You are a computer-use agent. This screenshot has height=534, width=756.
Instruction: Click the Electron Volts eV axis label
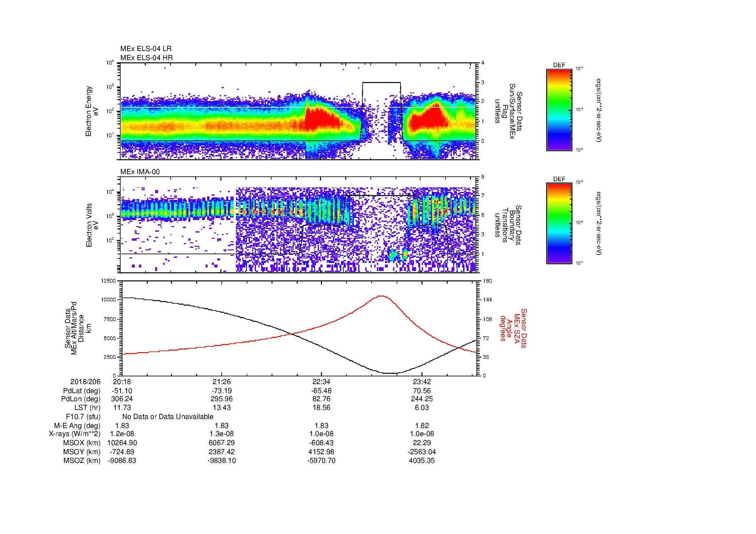coord(92,225)
